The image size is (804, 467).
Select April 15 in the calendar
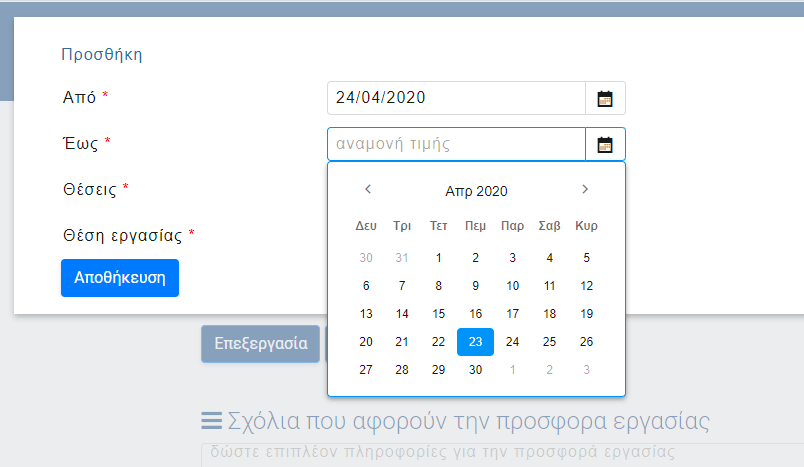point(439,314)
